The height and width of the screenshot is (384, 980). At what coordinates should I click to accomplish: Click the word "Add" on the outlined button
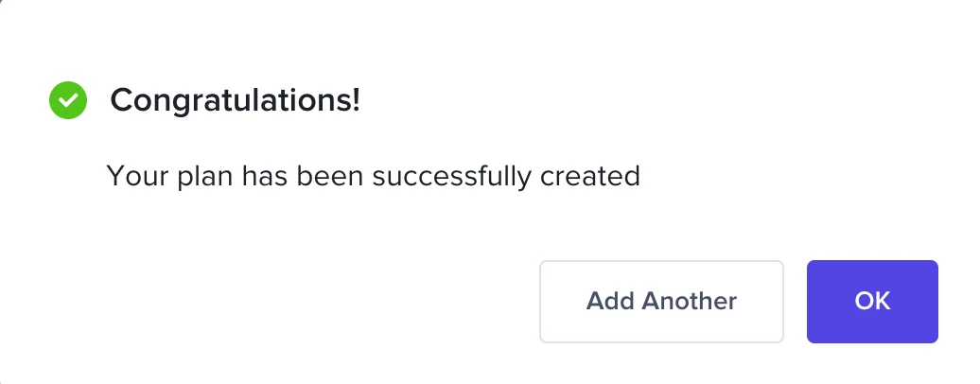(610, 302)
